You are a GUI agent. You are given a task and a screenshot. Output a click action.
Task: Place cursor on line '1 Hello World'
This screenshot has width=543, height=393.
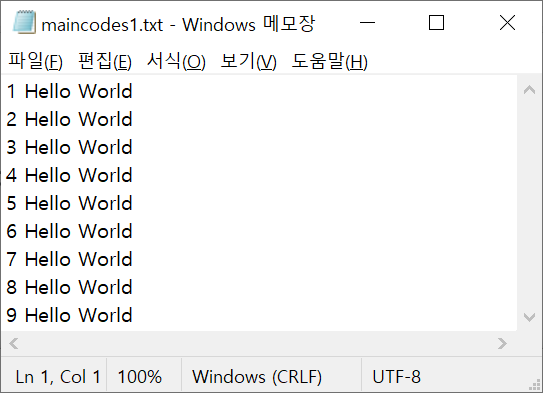pyautogui.click(x=70, y=91)
